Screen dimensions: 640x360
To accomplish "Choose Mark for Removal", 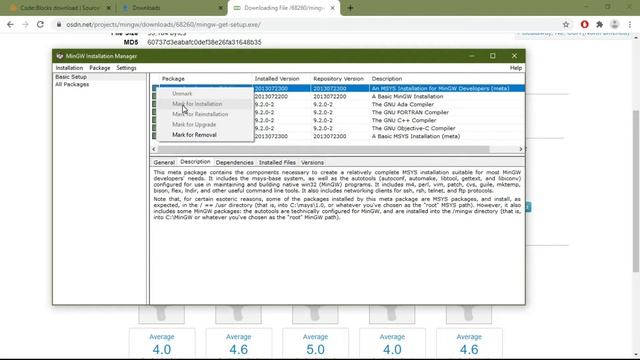I will (x=194, y=134).
